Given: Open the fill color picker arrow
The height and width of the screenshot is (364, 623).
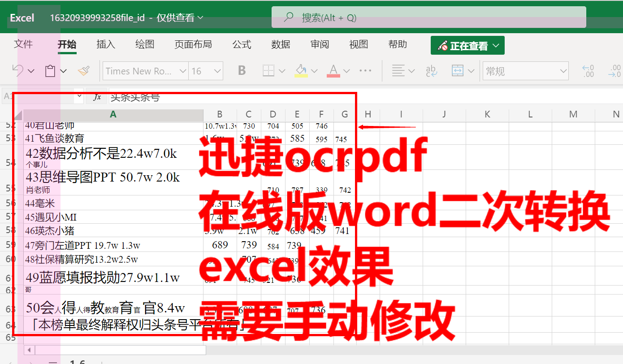Looking at the screenshot, I should pos(314,71).
